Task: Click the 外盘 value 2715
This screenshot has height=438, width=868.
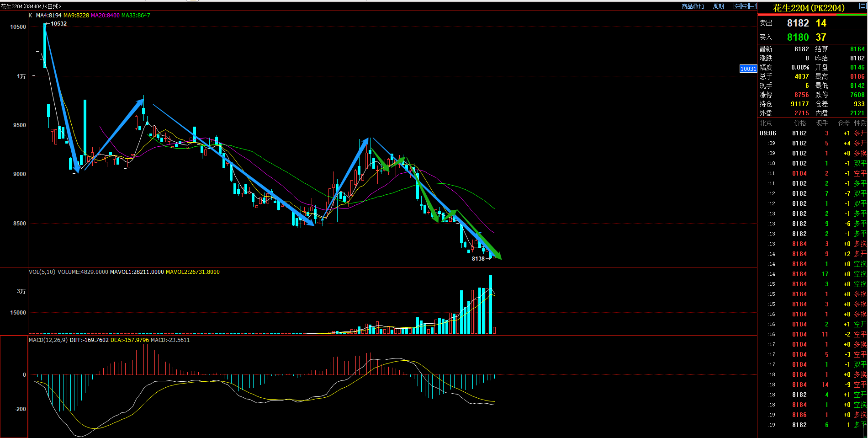Action: coord(802,113)
